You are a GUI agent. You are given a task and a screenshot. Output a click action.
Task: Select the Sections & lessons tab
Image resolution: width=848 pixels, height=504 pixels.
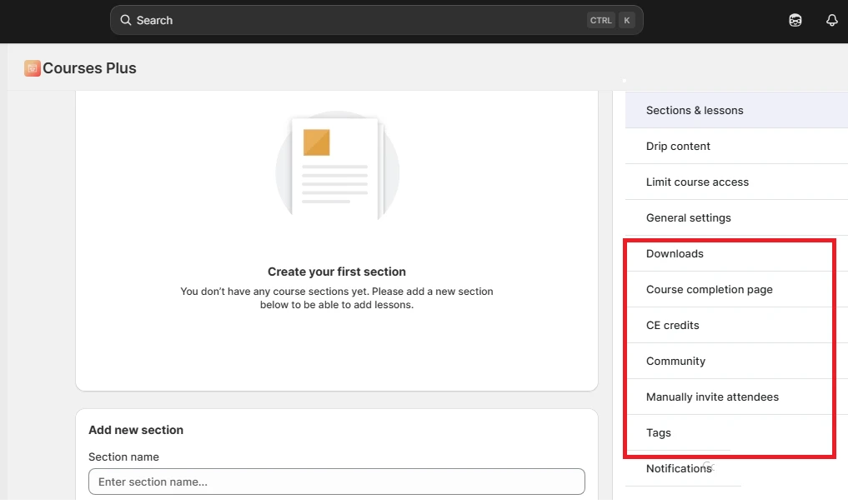point(694,110)
